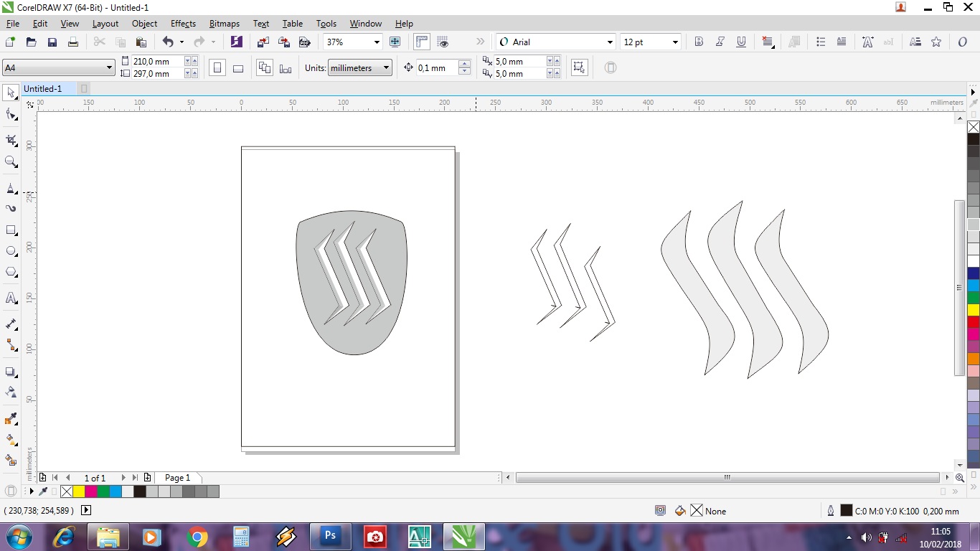Increase the nudge distance 0,1 mm stepper
Screen dimensions: 980x551
[x=464, y=65]
